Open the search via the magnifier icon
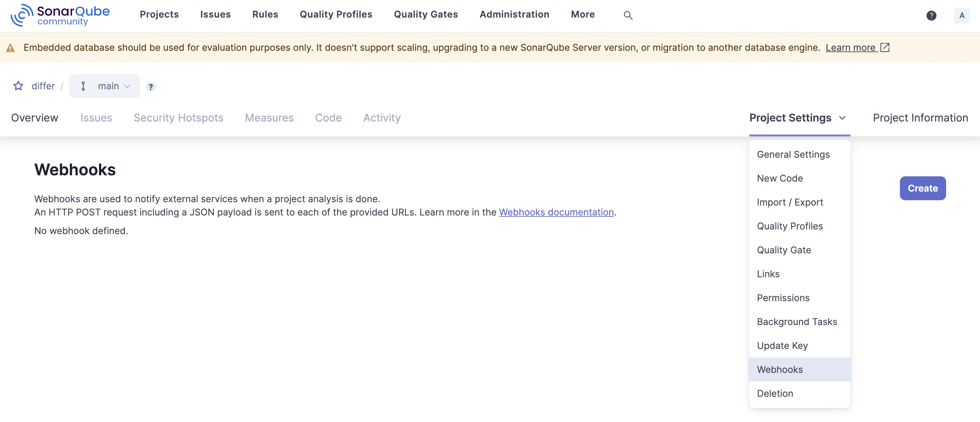The image size is (980, 422). 628,15
